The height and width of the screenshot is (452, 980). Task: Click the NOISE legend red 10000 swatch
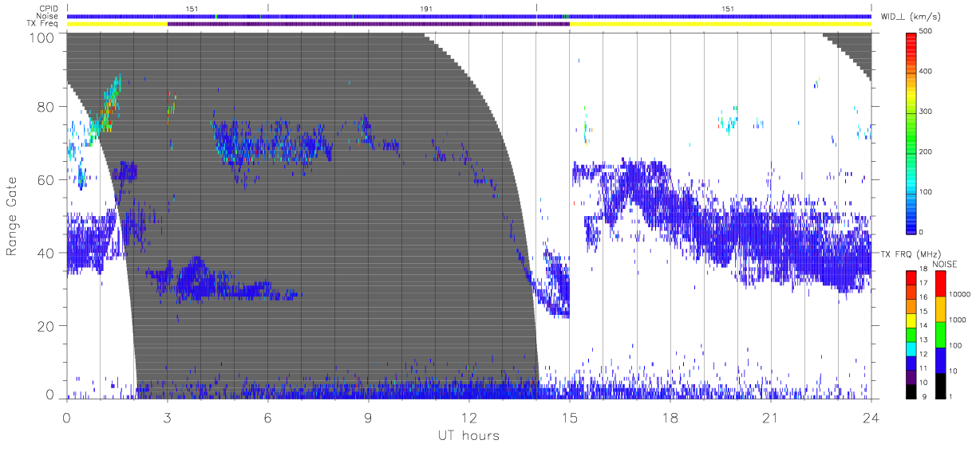click(x=940, y=284)
